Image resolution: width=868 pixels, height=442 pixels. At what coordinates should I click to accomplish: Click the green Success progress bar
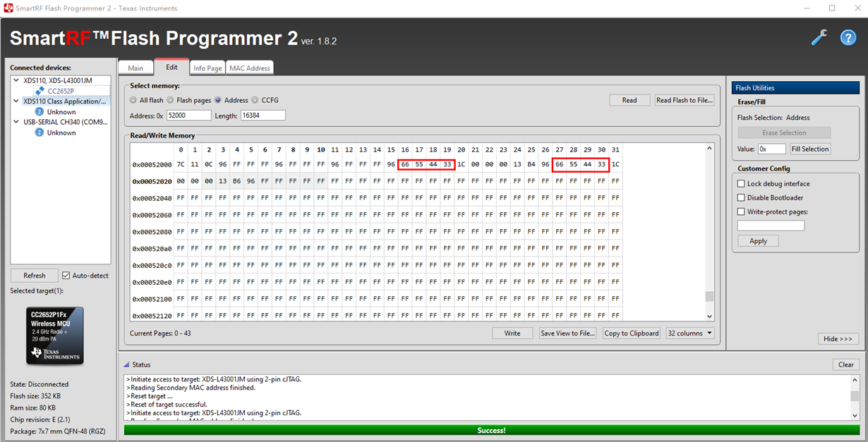click(x=491, y=430)
